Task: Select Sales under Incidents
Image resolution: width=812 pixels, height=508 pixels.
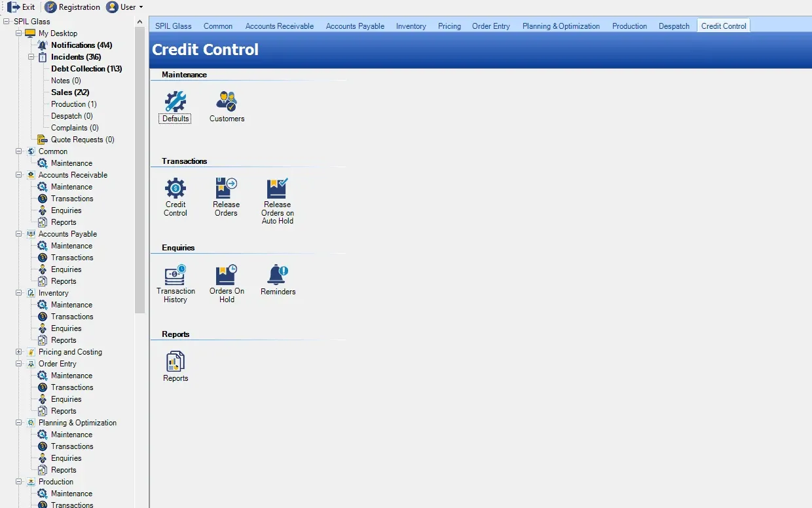Action: [70, 92]
